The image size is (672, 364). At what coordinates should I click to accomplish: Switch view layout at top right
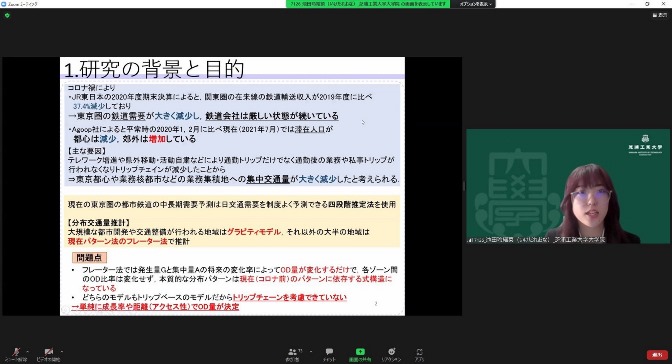pyautogui.click(x=660, y=15)
